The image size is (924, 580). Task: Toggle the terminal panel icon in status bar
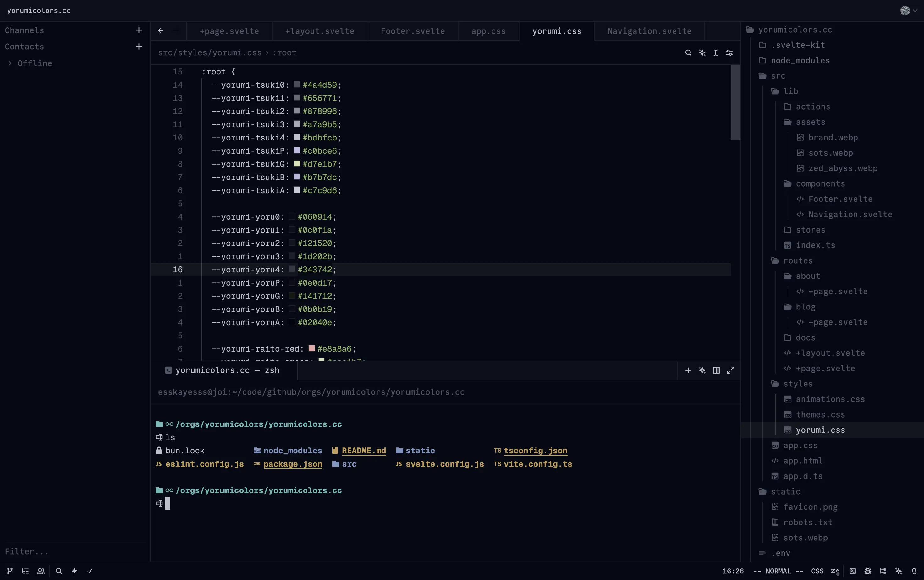click(x=853, y=571)
